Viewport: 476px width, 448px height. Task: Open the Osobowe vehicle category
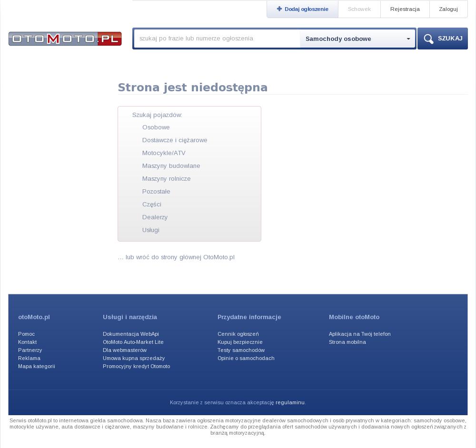156,127
